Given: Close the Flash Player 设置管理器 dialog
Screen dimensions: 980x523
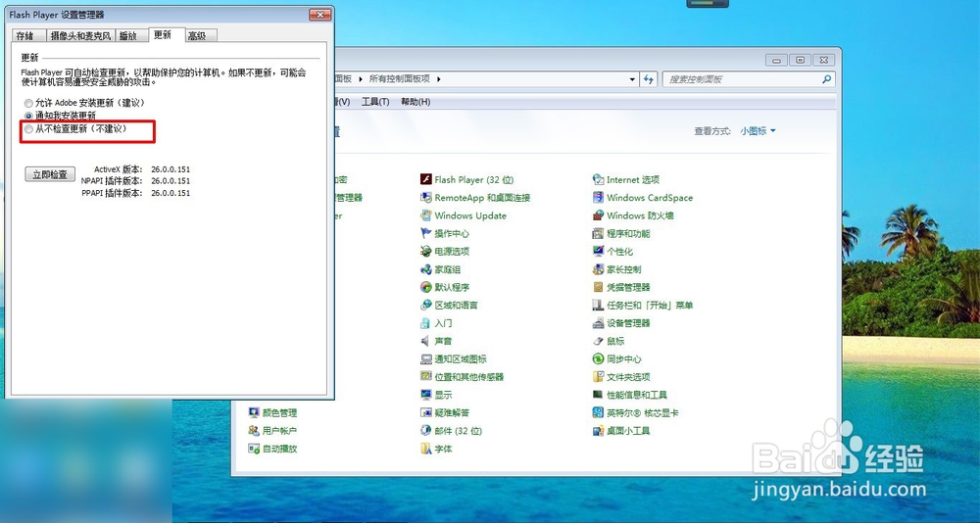Looking at the screenshot, I should click(320, 15).
